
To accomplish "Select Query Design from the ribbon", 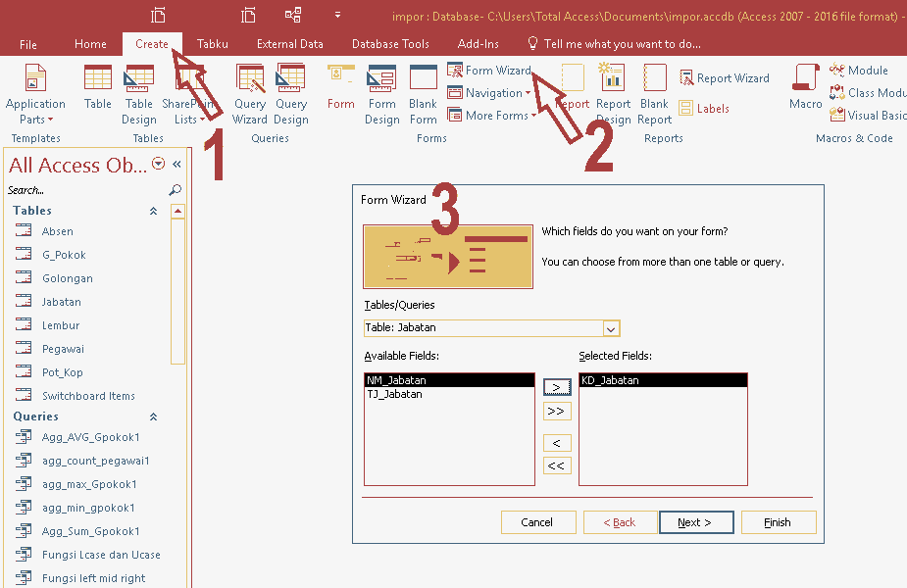I will point(291,93).
